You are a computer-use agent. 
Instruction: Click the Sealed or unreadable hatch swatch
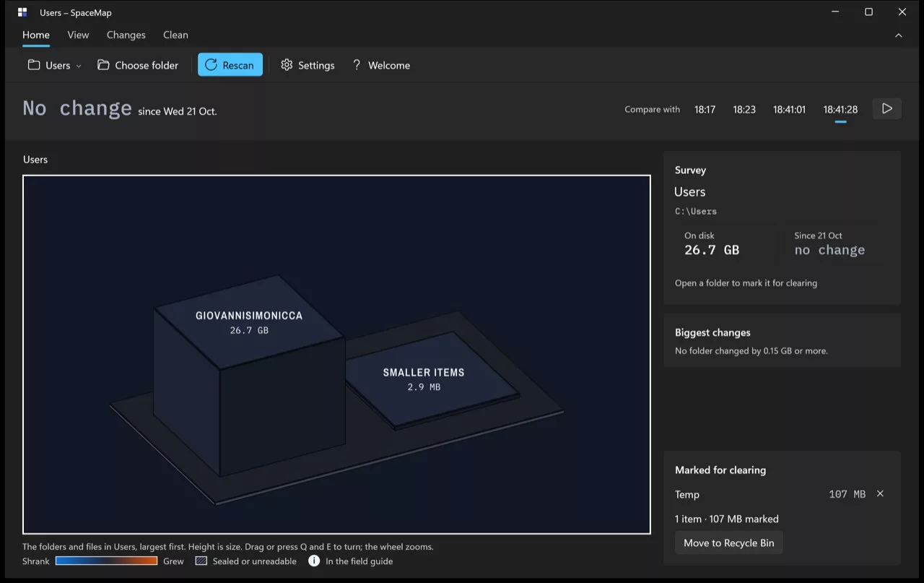pos(201,561)
